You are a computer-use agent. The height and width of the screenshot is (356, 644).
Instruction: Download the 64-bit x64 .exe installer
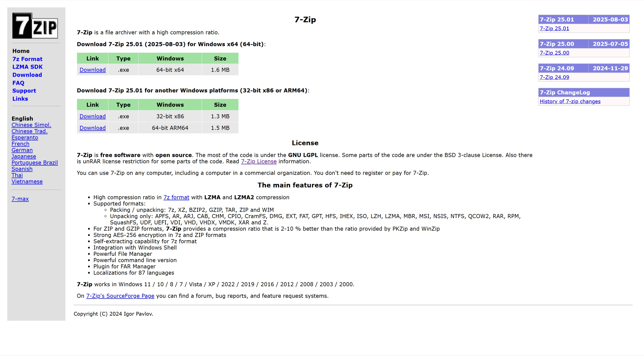[93, 70]
